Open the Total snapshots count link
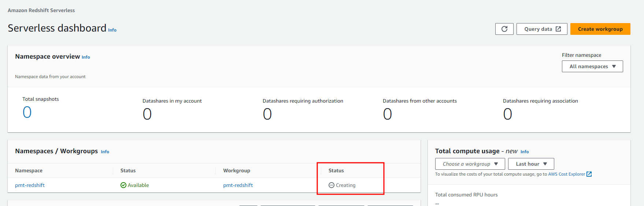This screenshot has width=644, height=206. point(27,112)
